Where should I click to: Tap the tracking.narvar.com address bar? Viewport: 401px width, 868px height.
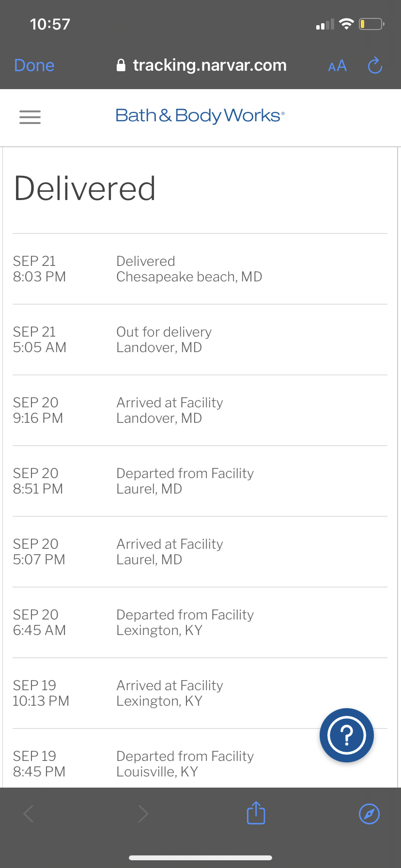click(x=209, y=65)
